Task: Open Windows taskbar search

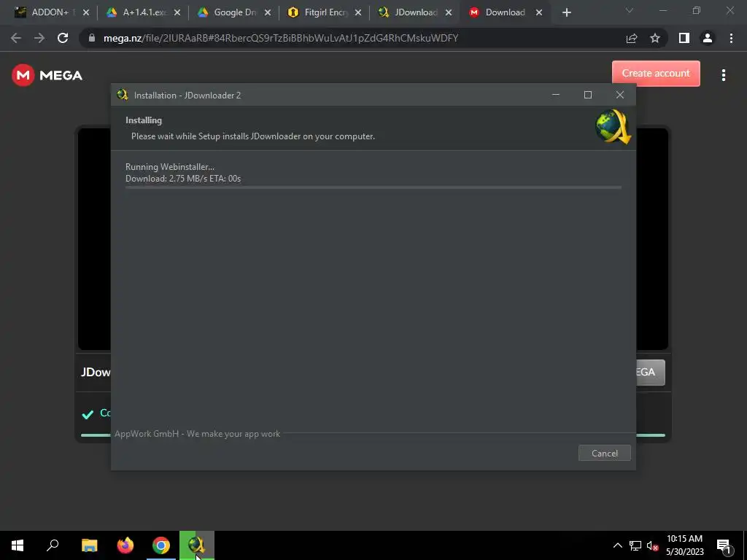Action: (x=53, y=545)
